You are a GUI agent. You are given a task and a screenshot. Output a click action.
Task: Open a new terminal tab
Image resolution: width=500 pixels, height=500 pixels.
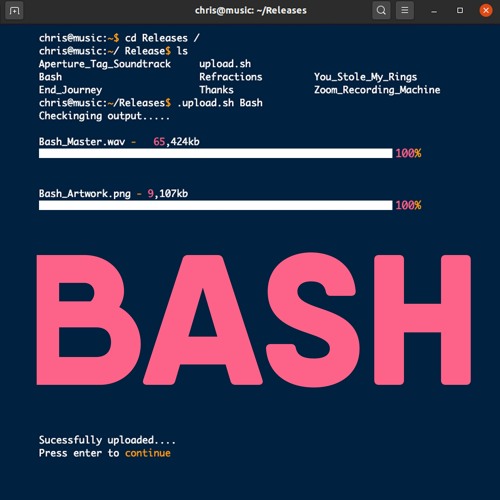click(x=14, y=11)
